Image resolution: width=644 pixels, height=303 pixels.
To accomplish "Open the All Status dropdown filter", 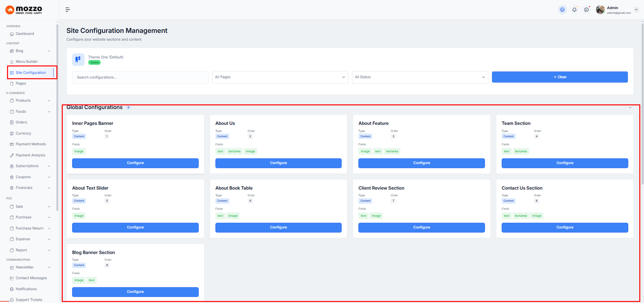I will (420, 77).
